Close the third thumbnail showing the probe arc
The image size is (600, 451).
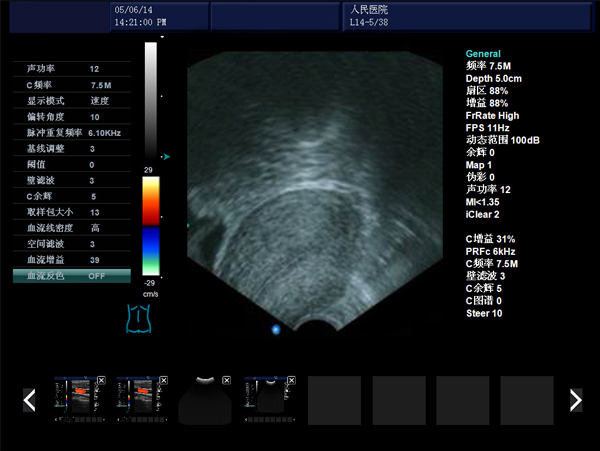click(226, 381)
